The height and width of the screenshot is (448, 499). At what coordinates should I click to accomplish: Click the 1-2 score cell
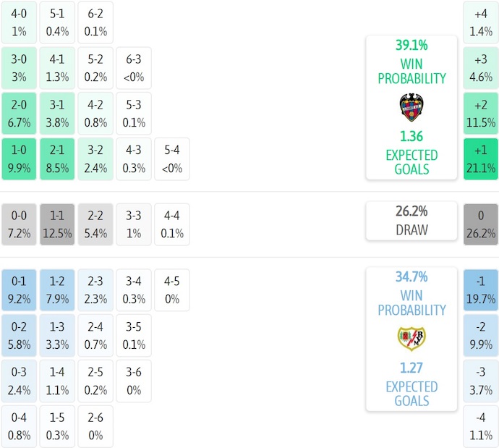pyautogui.click(x=57, y=289)
